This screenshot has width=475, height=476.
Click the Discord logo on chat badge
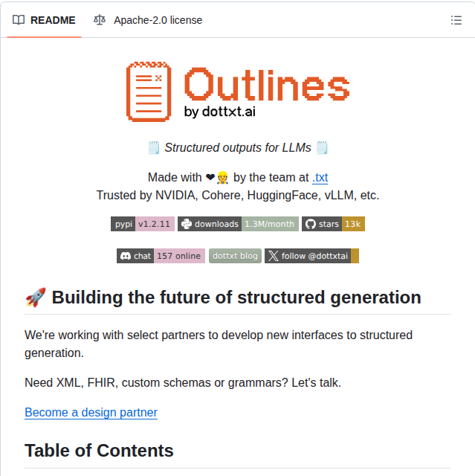pyautogui.click(x=125, y=256)
